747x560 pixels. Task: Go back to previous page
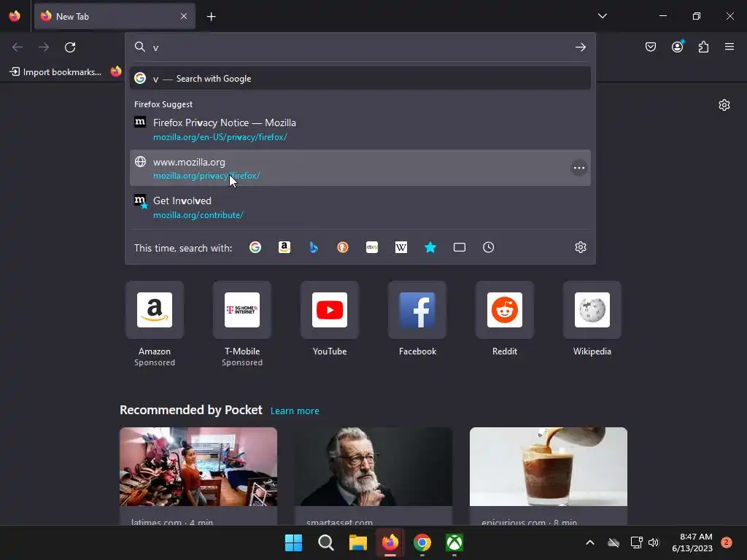(x=18, y=47)
